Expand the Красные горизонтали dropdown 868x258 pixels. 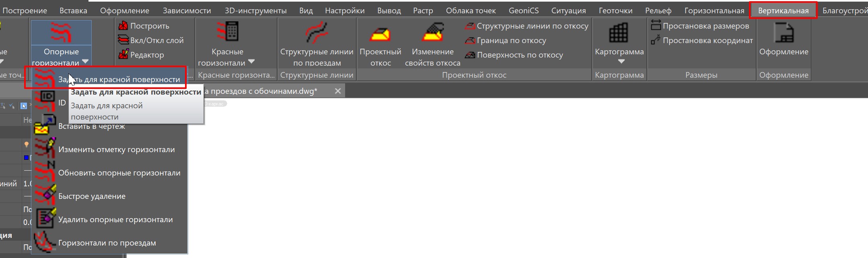click(x=251, y=62)
